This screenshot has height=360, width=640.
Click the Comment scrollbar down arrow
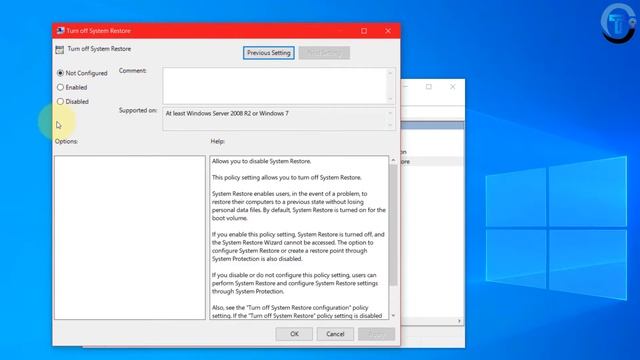[x=390, y=99]
